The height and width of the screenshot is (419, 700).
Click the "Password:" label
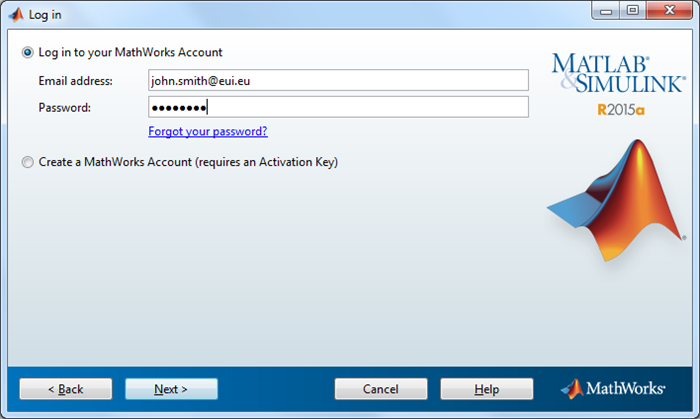coord(65,107)
